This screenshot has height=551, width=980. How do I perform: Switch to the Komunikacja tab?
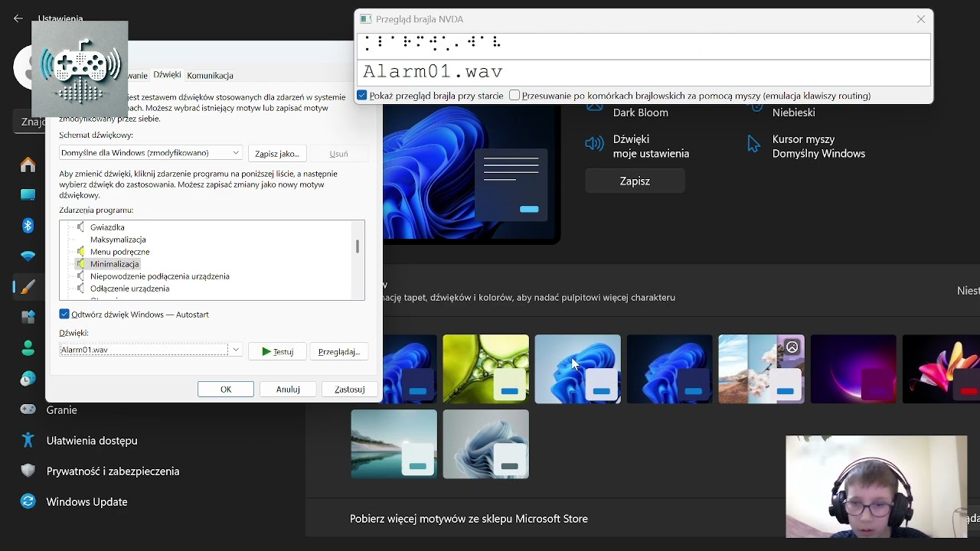(210, 76)
